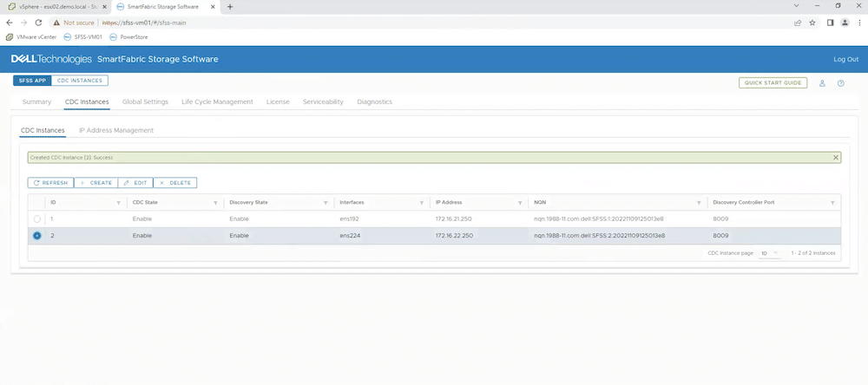
Task: Dismiss the Created CDC Instance success banner
Action: pos(836,158)
